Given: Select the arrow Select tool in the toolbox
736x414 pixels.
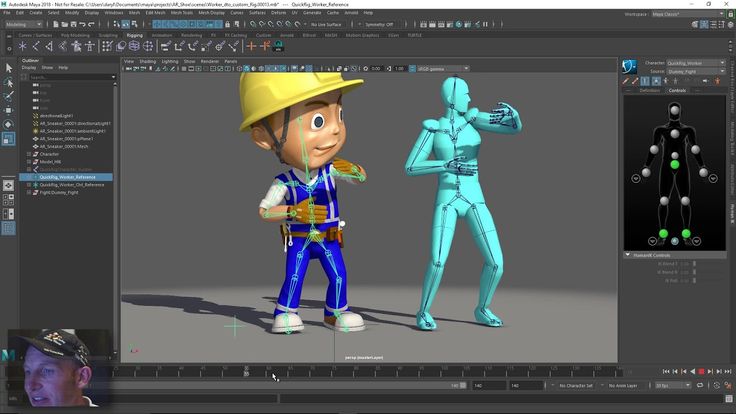Looking at the screenshot, I should pos(9,68).
